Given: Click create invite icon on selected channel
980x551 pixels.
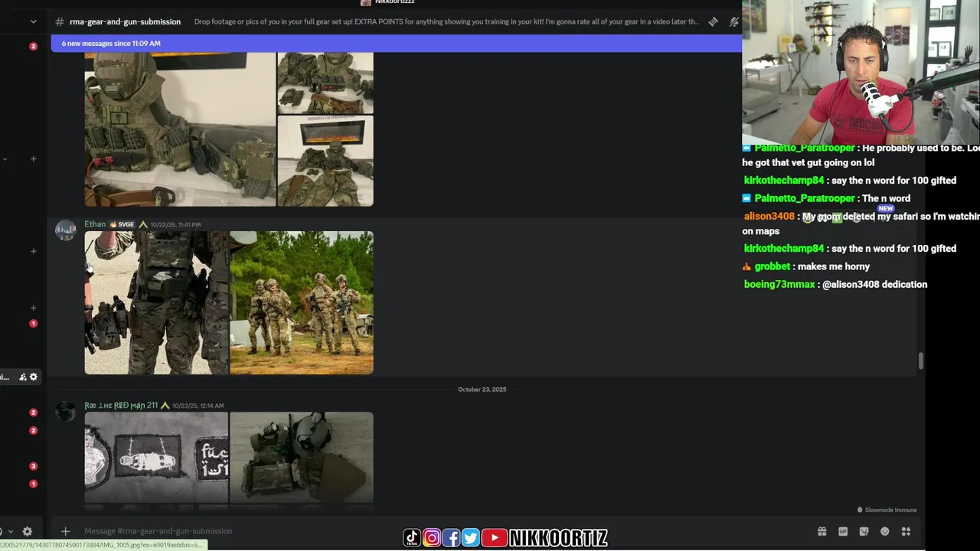Looking at the screenshot, I should 23,377.
